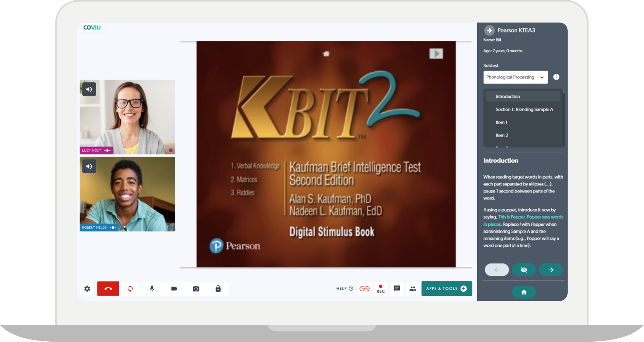This screenshot has height=342, width=644.
Task: Click '1. Verbal Knowledge' on the cover
Action: [255, 166]
